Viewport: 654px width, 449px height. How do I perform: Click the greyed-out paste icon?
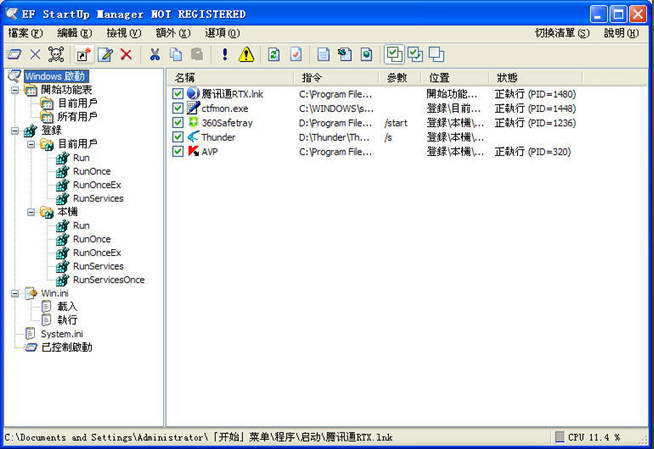[x=197, y=54]
